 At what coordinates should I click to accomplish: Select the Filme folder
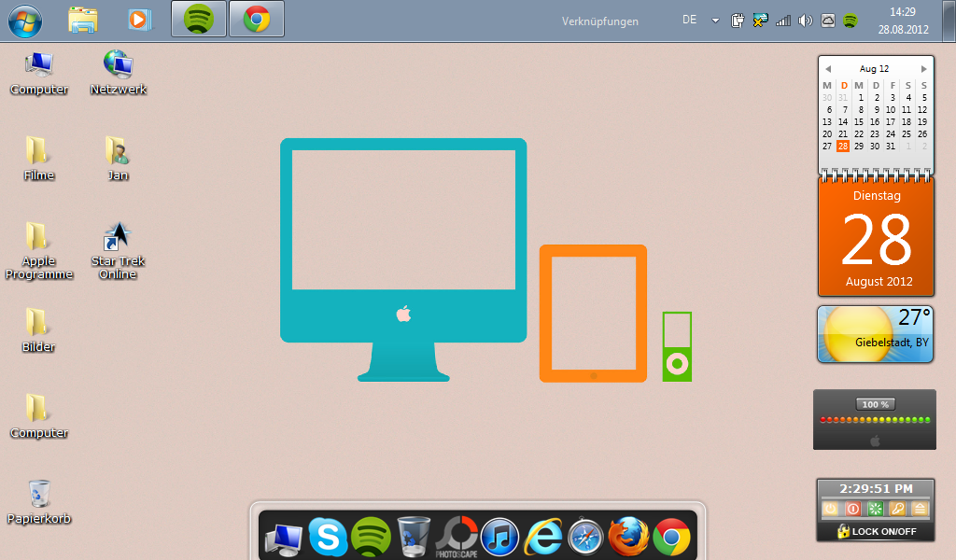[x=39, y=159]
